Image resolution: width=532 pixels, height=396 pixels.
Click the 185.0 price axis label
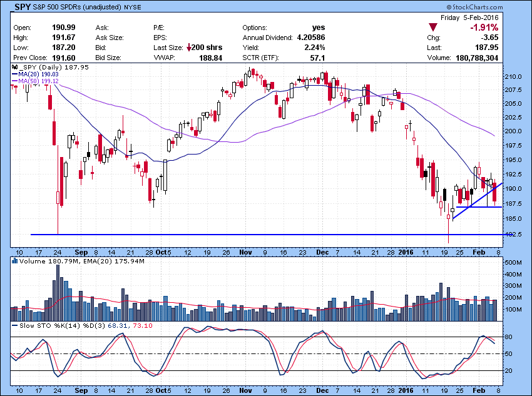click(x=514, y=219)
